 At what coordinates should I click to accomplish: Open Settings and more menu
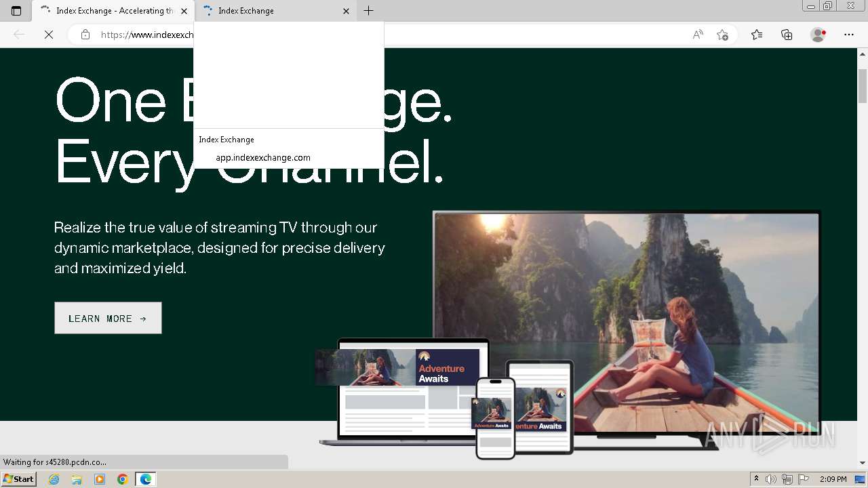(849, 35)
